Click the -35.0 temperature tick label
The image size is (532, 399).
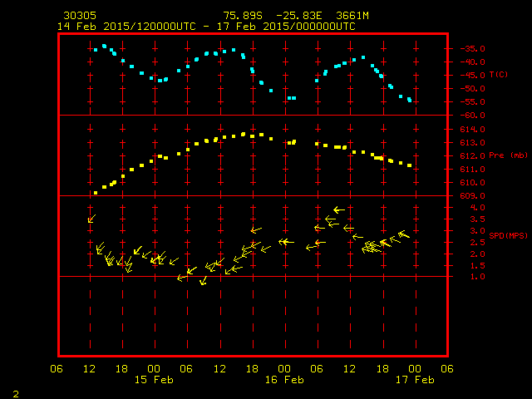[472, 49]
